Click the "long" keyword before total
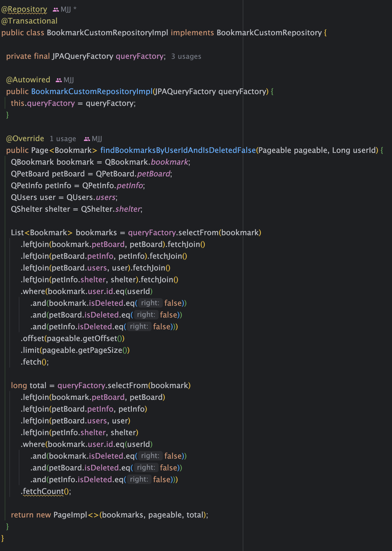Image resolution: width=392 pixels, height=551 pixels. click(19, 385)
